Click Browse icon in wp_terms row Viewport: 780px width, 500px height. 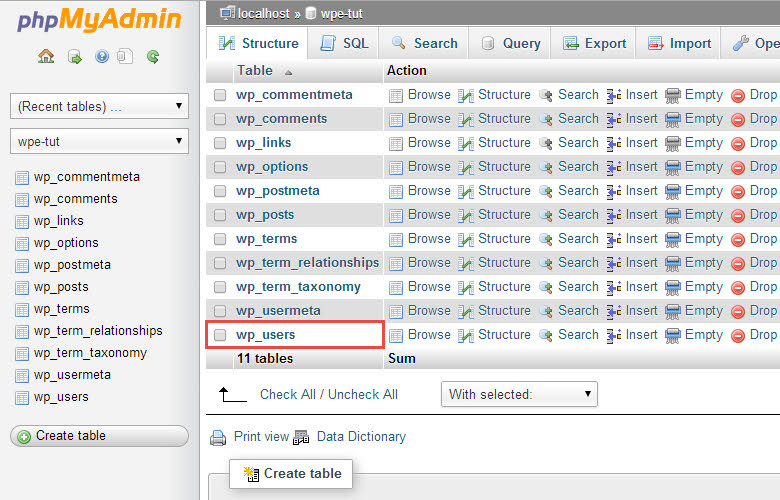click(396, 240)
